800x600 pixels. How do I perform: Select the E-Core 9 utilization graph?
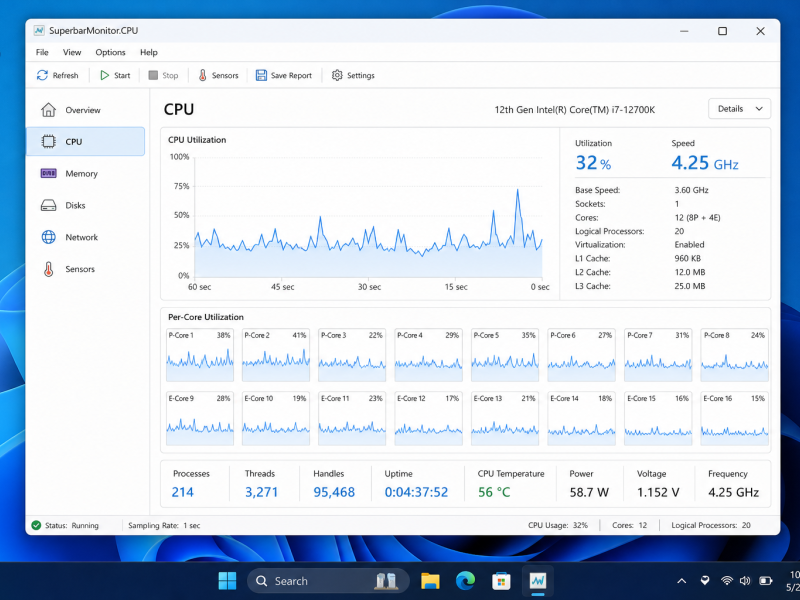(199, 418)
